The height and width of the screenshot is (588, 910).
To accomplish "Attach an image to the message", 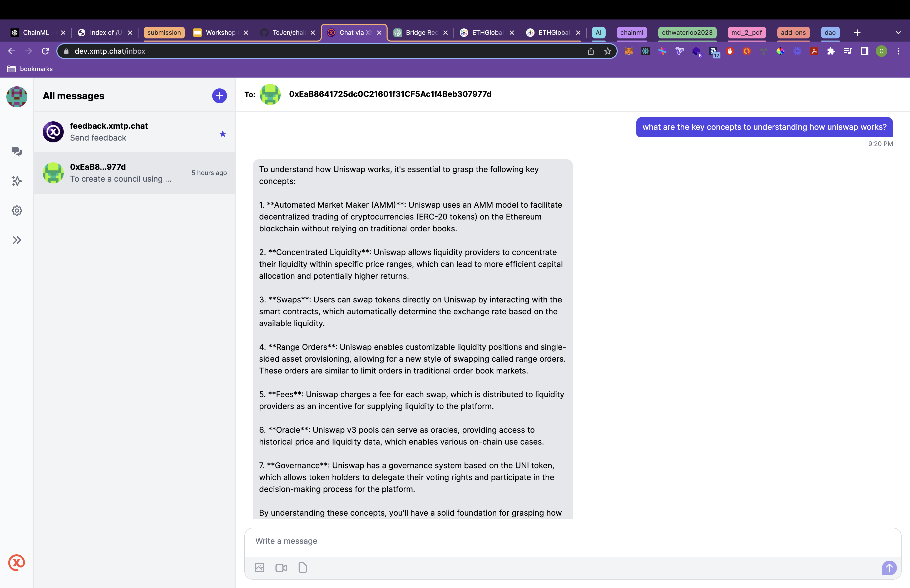I will point(260,567).
